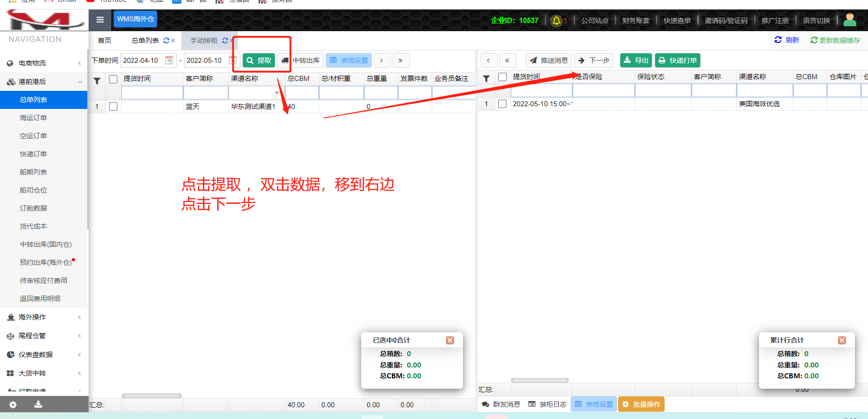This screenshot has width=868, height=419.
Task: Click the left table horizontal scrollbar
Action: [x=151, y=396]
